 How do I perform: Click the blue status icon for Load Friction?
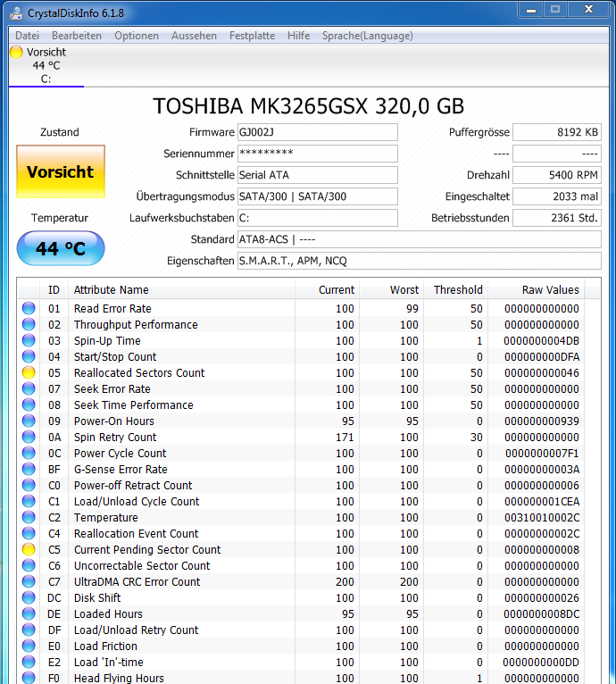click(29, 646)
